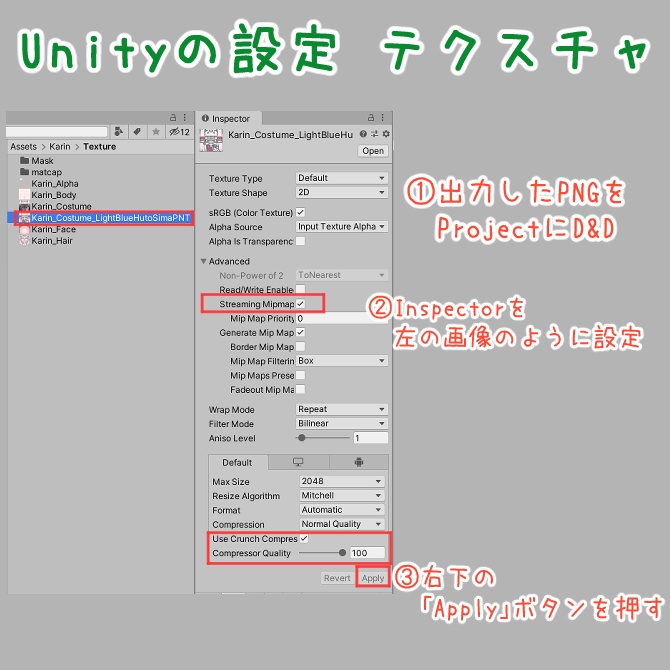Open the Mip Map Filtering dropdown

pyautogui.click(x=341, y=361)
